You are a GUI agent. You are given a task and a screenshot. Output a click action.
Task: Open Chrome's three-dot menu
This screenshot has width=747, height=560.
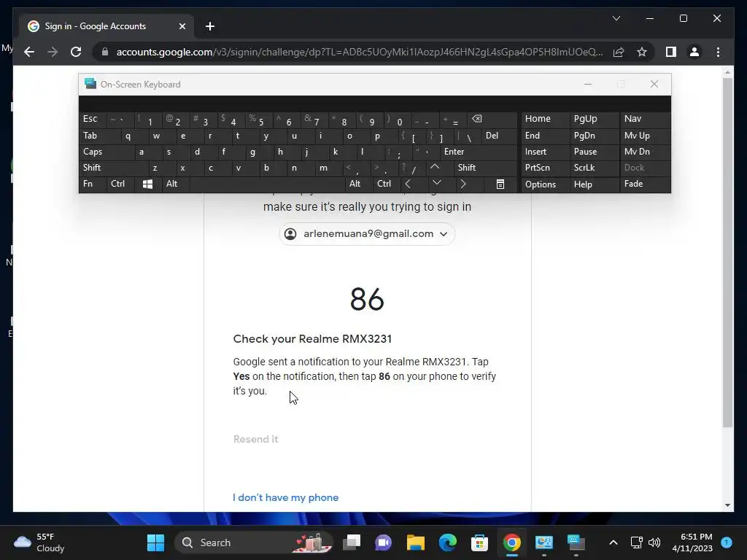pyautogui.click(x=718, y=52)
